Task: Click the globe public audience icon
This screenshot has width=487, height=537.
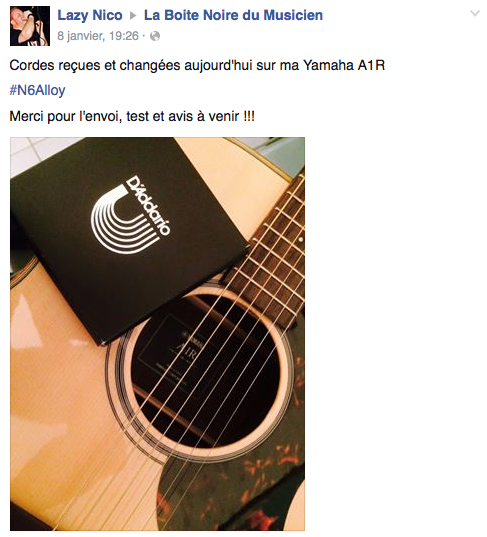Action: coord(155,36)
